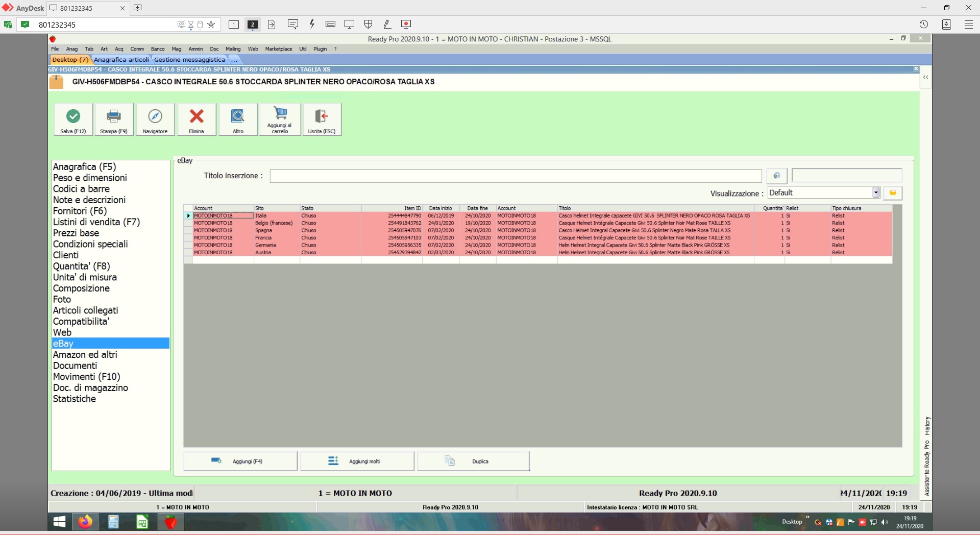This screenshot has width=980, height=535.
Task: Open the Plugin menu
Action: pyautogui.click(x=320, y=49)
